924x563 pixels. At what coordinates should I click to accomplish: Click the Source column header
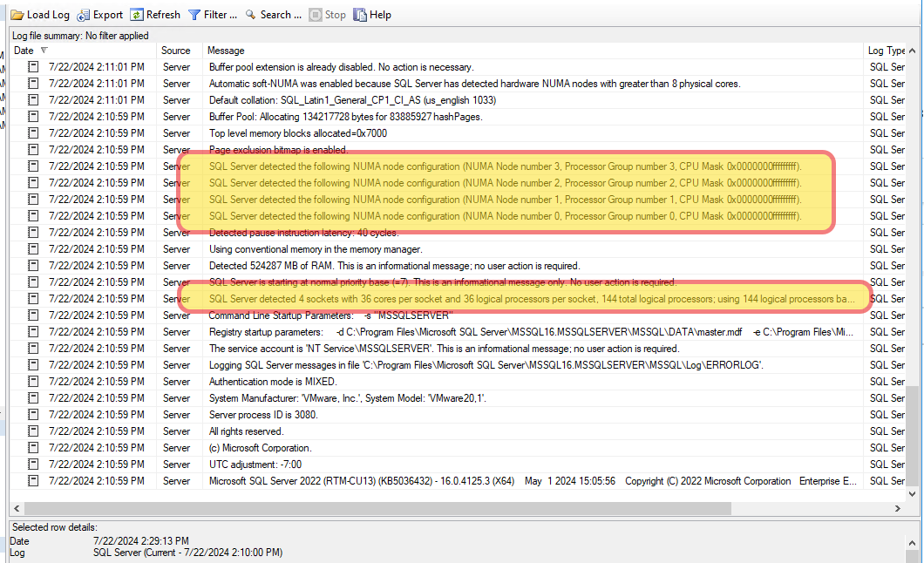175,50
